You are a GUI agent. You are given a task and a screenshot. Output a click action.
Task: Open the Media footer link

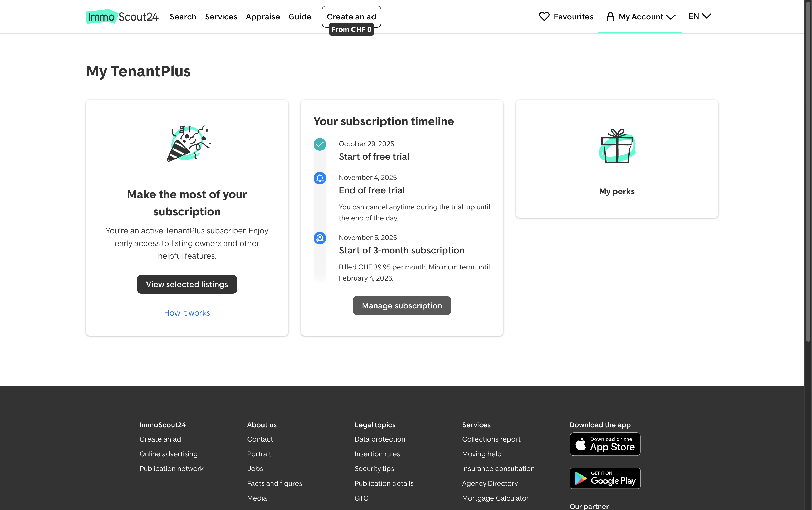point(257,498)
